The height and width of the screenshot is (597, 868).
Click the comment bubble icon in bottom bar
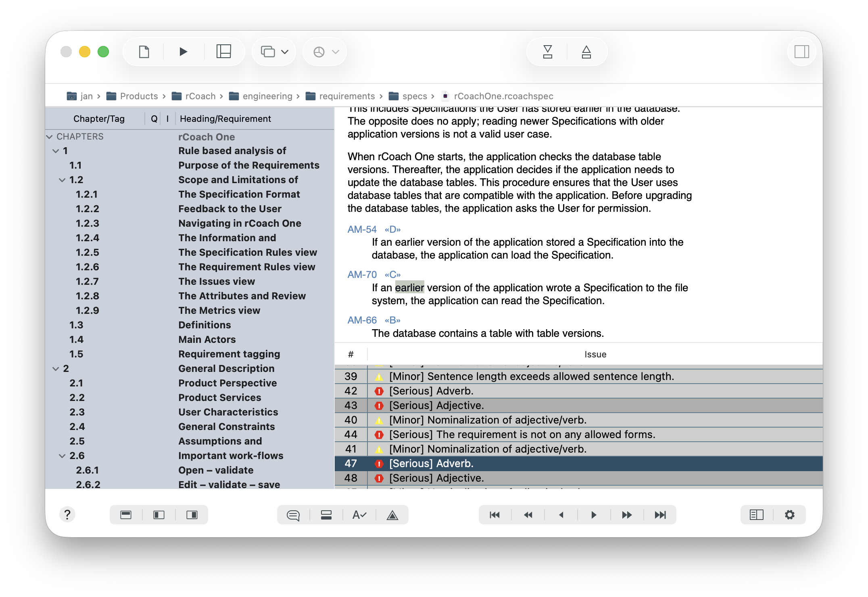pos(293,515)
